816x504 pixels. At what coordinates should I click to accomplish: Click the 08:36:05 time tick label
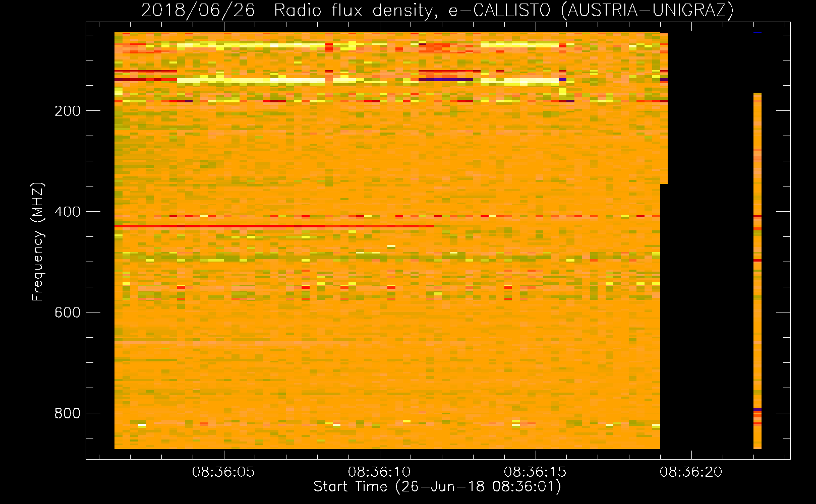point(223,472)
